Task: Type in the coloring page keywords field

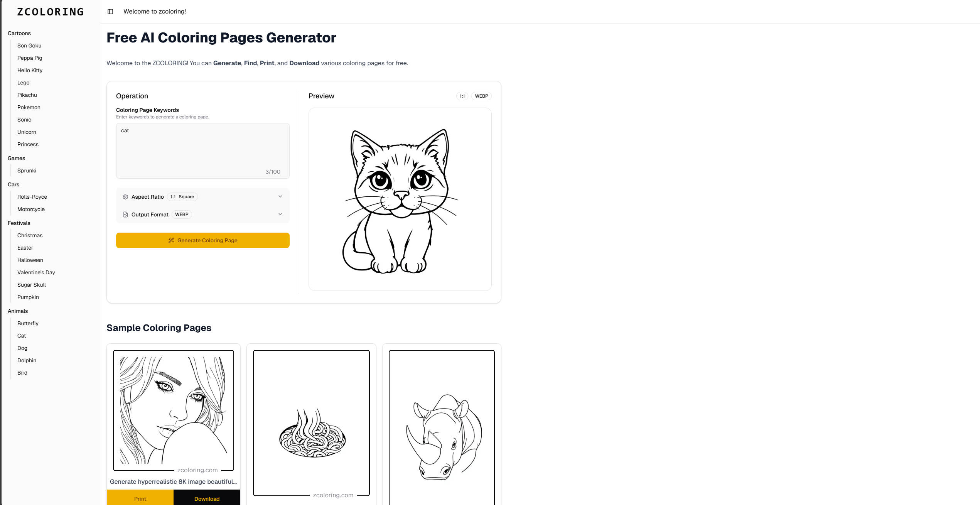Action: tap(203, 150)
